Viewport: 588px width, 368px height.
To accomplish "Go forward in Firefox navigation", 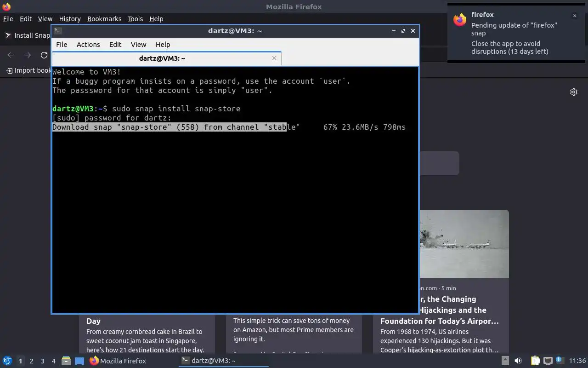I will [28, 55].
